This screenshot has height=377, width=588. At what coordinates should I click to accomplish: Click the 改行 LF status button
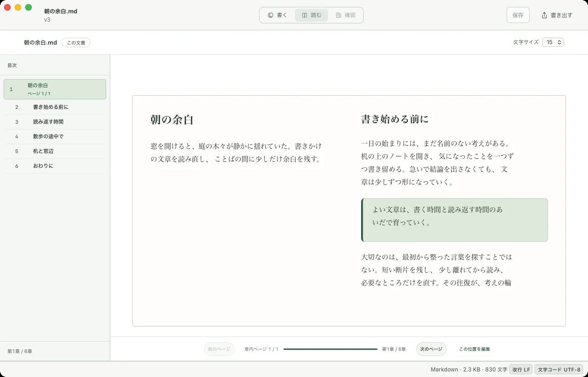tap(521, 370)
